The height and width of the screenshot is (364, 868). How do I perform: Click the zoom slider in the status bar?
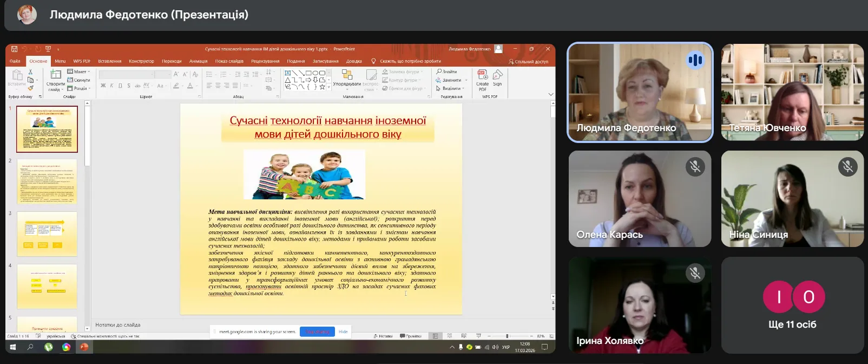[507, 336]
